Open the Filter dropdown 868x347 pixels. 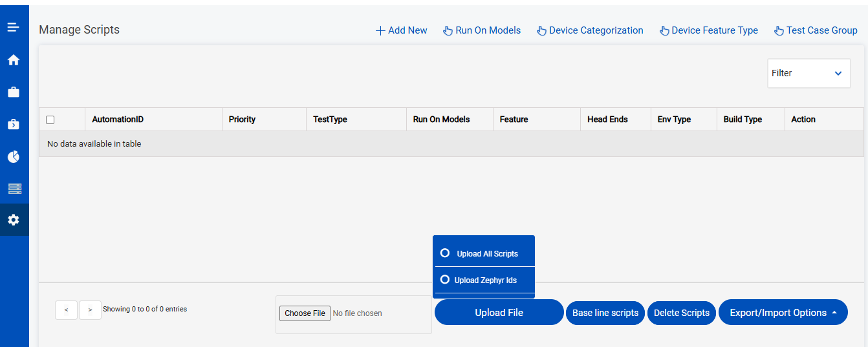pos(808,73)
